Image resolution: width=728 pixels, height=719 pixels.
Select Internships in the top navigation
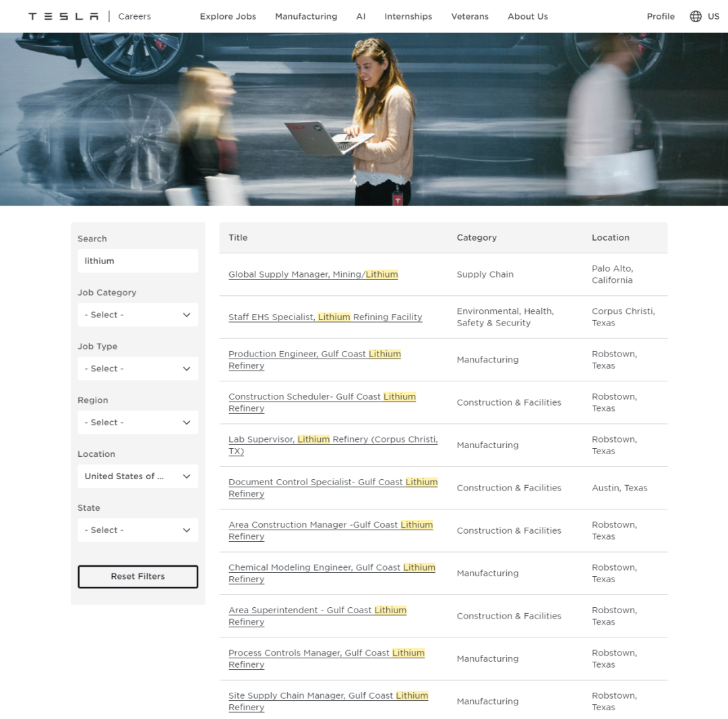408,16
